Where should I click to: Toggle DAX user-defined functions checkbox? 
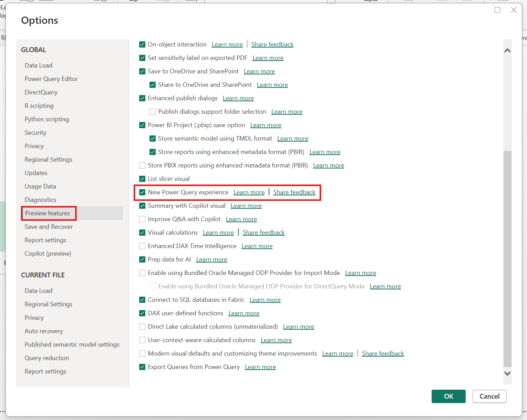click(142, 313)
